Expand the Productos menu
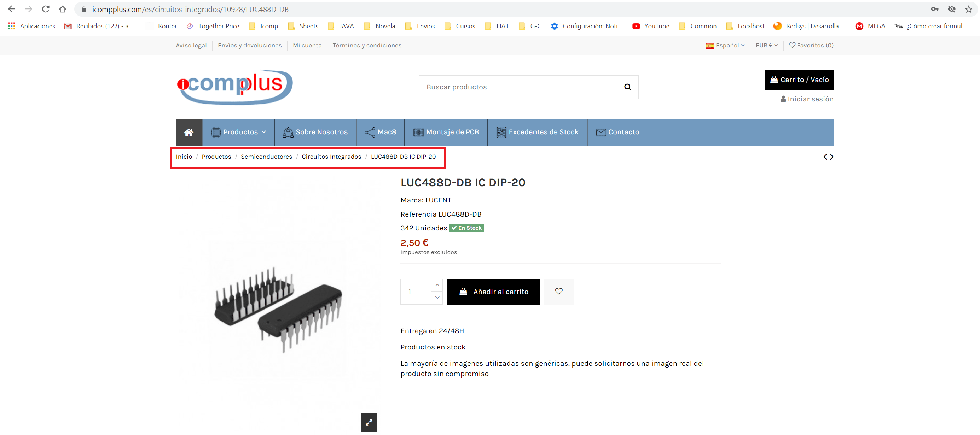Screen dimensions: 980x435 pos(238,132)
